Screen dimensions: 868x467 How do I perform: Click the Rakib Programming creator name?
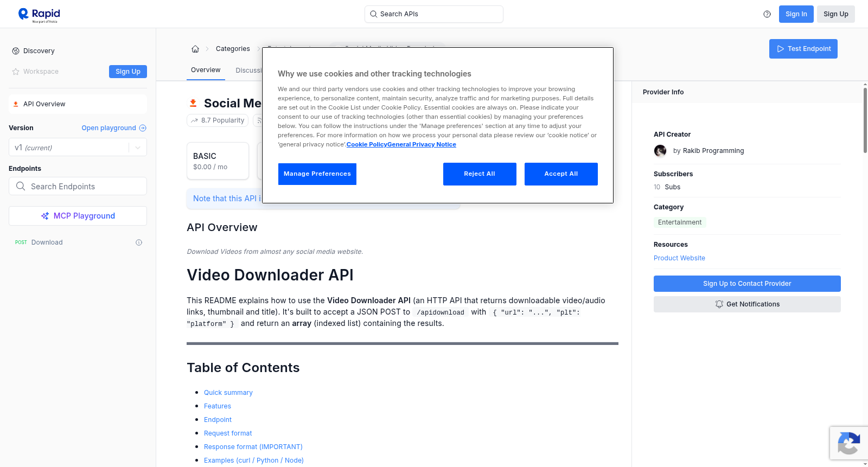point(713,151)
